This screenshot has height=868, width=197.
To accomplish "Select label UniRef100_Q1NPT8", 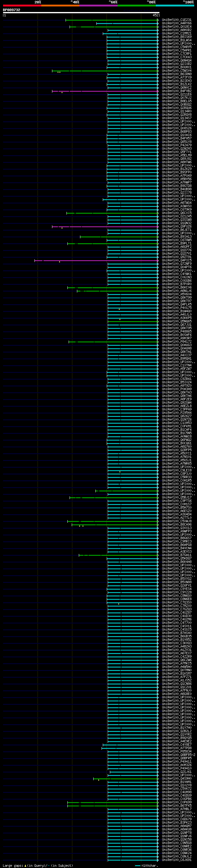I will (x=176, y=832).
